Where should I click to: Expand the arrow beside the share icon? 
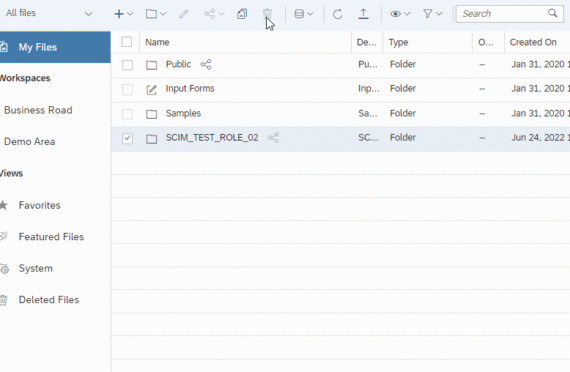click(x=221, y=14)
